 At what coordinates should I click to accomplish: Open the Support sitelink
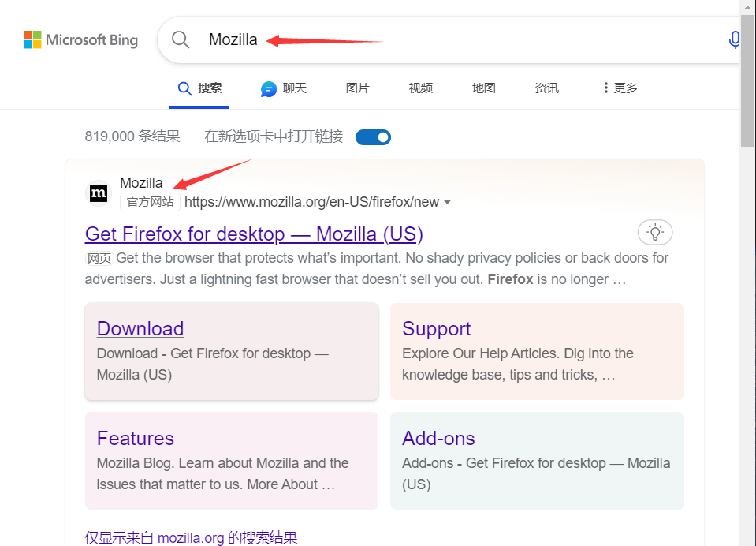click(437, 329)
